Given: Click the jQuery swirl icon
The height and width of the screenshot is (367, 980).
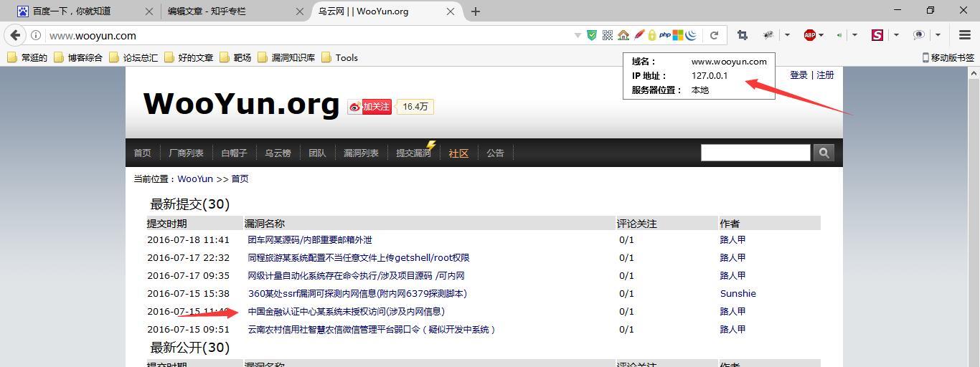Looking at the screenshot, I should coord(691,35).
